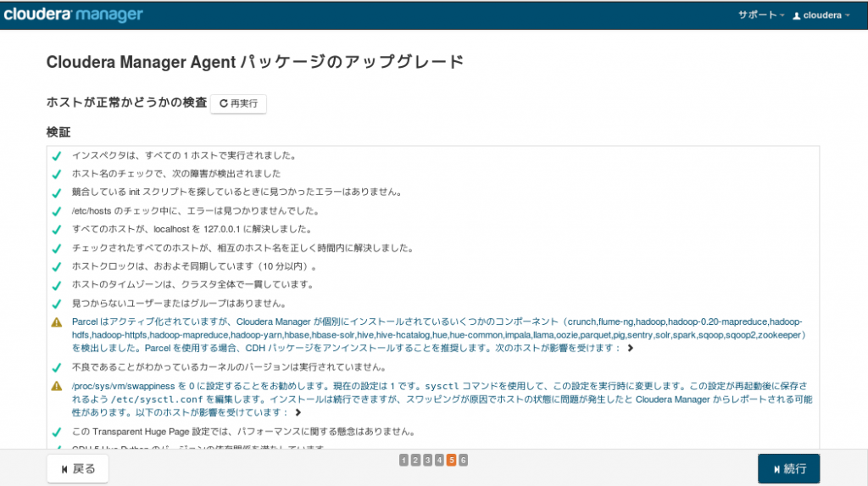The image size is (868, 486).
Task: Click checkmark beside 競合している init スクリプト line
Action: point(57,193)
